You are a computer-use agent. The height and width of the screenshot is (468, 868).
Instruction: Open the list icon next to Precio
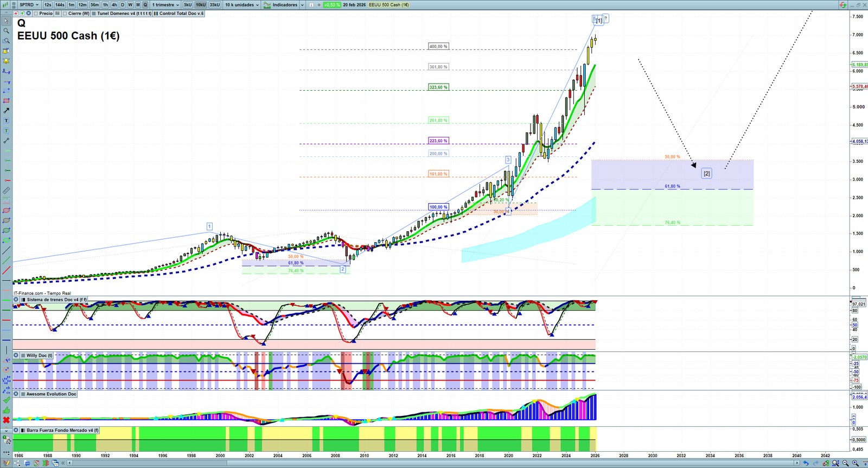tap(58, 14)
